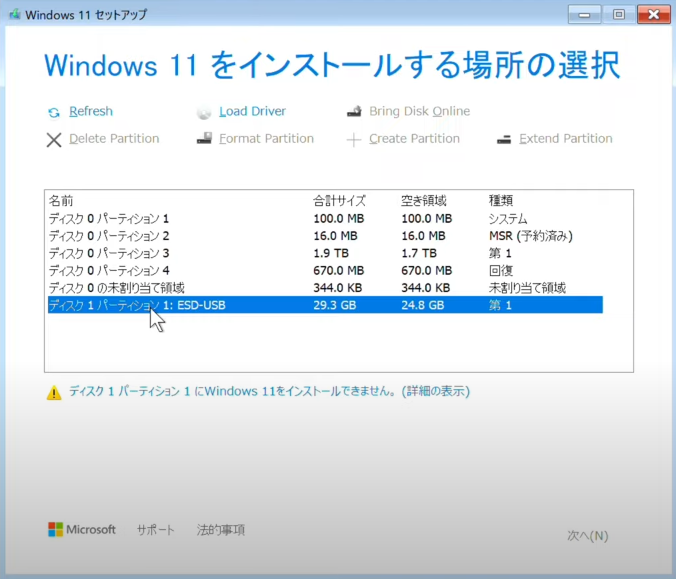Click the Refresh link
Image resolution: width=676 pixels, height=579 pixels.
point(91,111)
